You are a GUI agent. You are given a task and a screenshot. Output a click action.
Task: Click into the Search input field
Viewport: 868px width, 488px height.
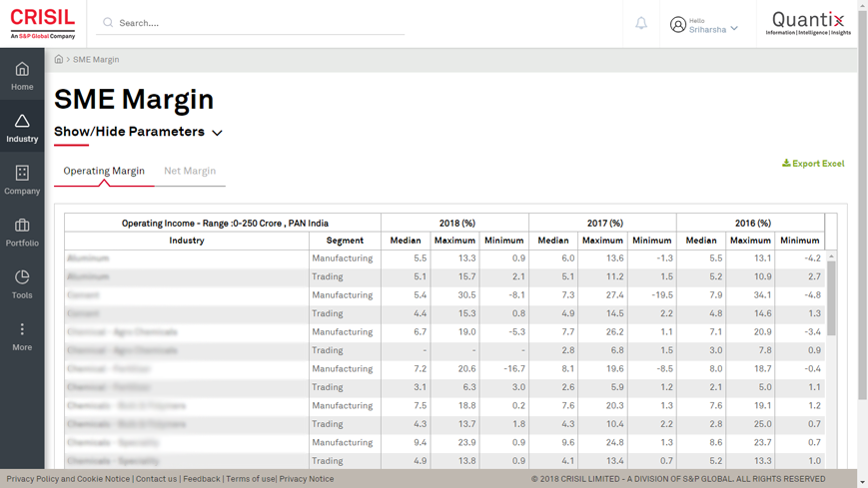(x=260, y=23)
